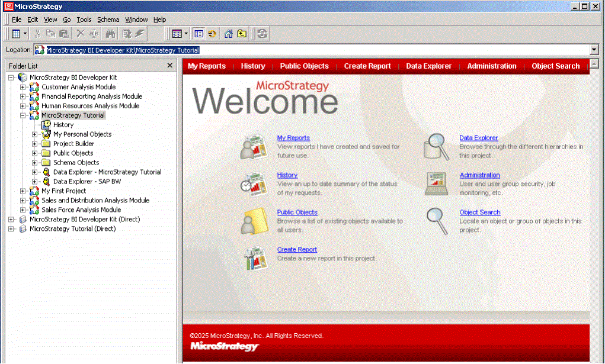This screenshot has width=605, height=364.
Task: Click the Rename toolbar icon
Action: tap(94, 34)
